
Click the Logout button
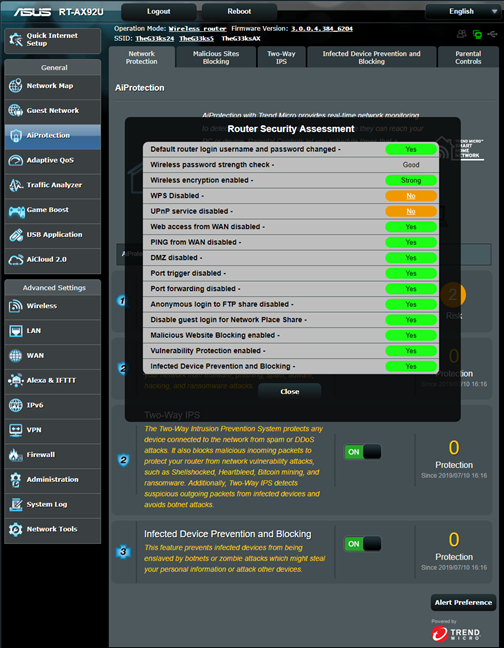(x=159, y=12)
